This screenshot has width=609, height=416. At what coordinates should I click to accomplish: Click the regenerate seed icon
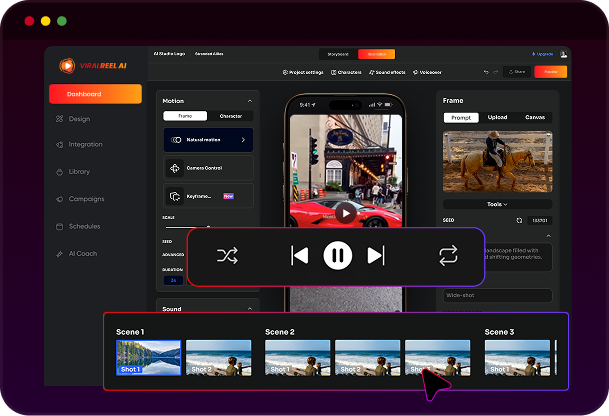(519, 220)
